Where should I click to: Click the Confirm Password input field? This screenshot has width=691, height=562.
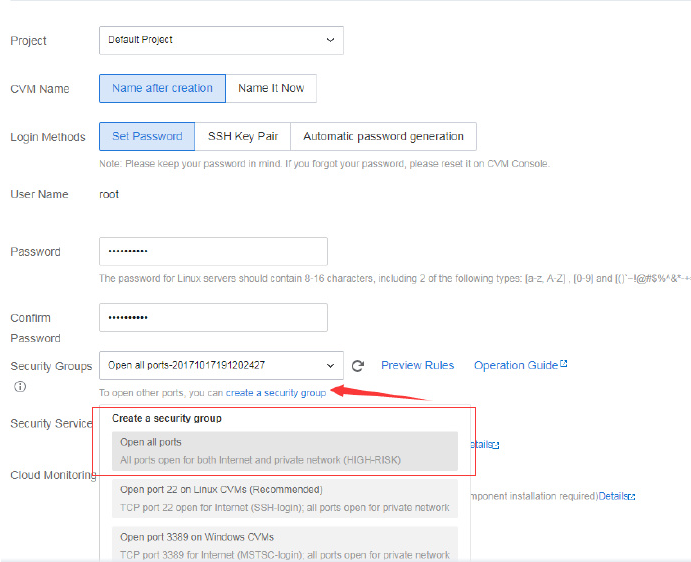(213, 318)
